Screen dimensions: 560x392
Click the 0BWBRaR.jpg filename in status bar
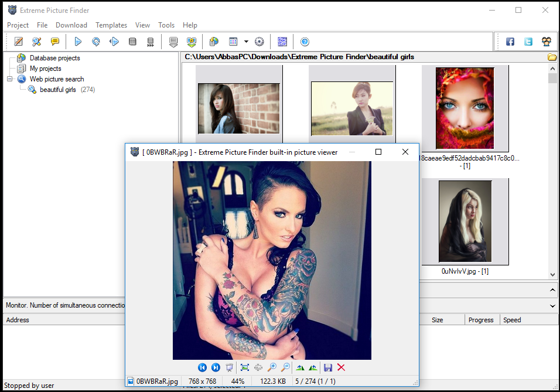[x=157, y=381]
